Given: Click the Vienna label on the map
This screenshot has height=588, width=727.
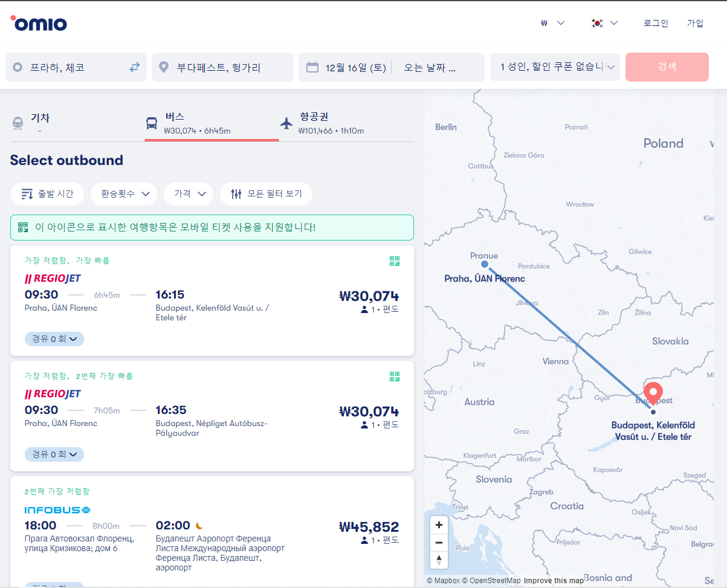Looking at the screenshot, I should (x=555, y=361).
